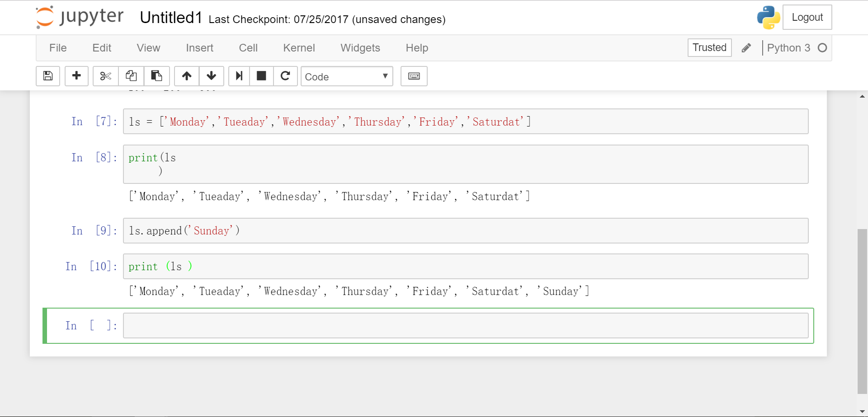Expand the cell type Code dropdown

coord(346,76)
